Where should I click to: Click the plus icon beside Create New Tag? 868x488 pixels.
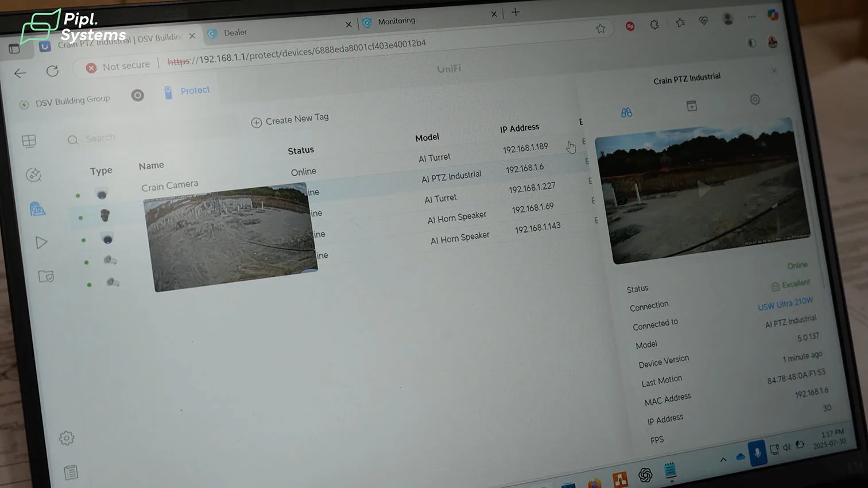257,122
